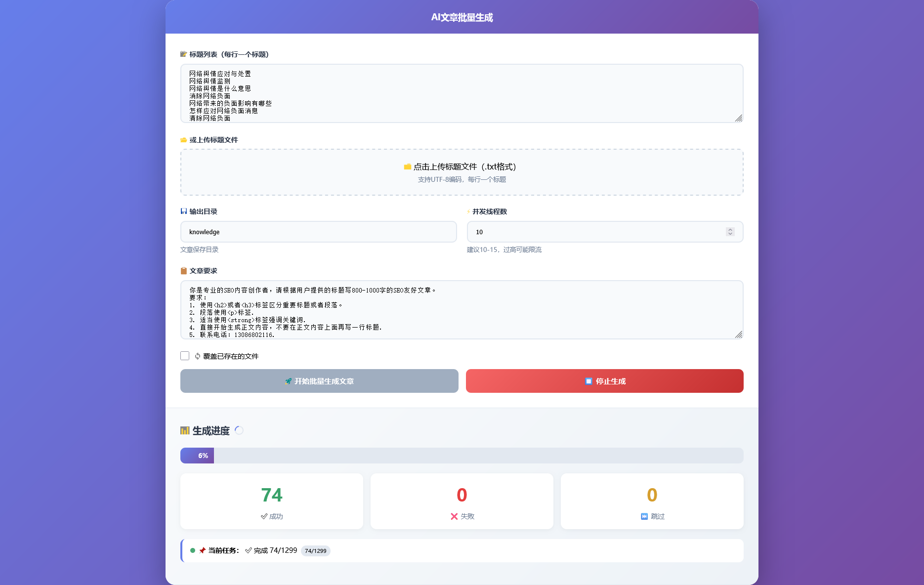Click the folder icon next to upload label
This screenshot has height=585, width=924.
(183, 140)
